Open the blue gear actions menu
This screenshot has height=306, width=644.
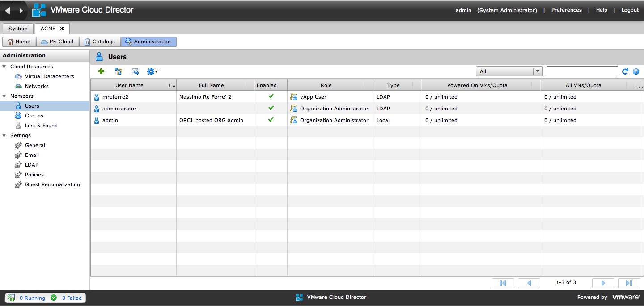pyautogui.click(x=152, y=71)
